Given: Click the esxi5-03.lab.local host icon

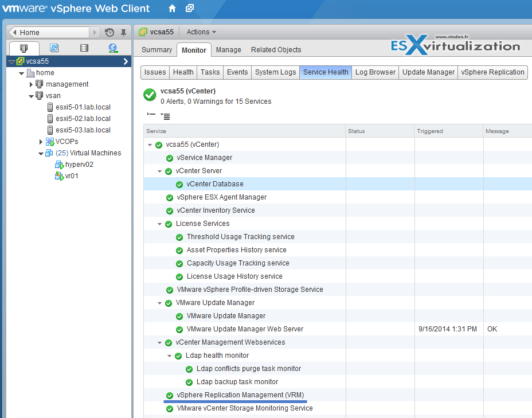Looking at the screenshot, I should [x=50, y=130].
